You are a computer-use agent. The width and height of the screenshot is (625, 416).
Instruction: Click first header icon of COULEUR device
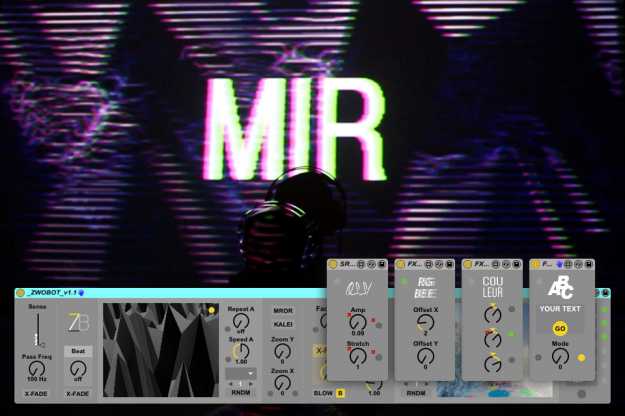[x=495, y=264]
